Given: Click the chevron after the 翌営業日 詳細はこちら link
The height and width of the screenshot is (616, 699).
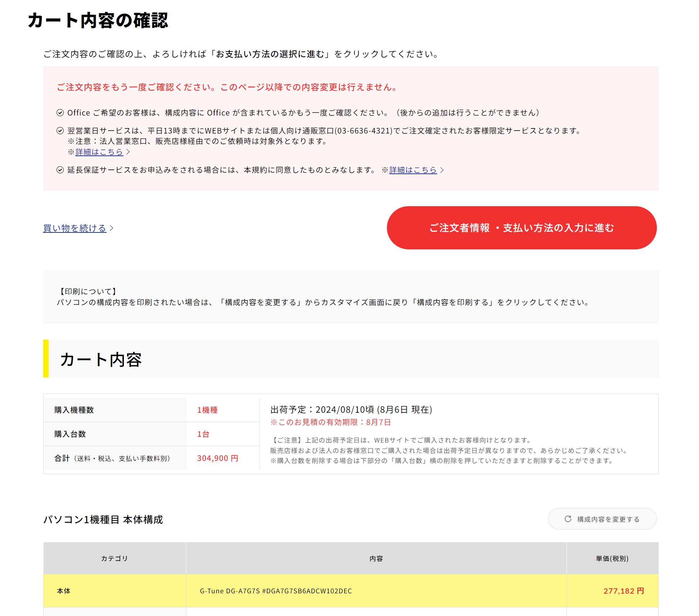Looking at the screenshot, I should pos(128,152).
